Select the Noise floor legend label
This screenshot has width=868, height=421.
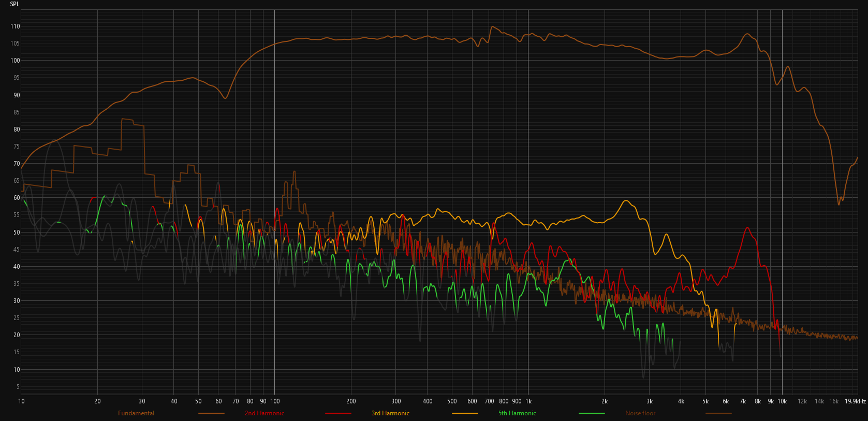click(640, 413)
